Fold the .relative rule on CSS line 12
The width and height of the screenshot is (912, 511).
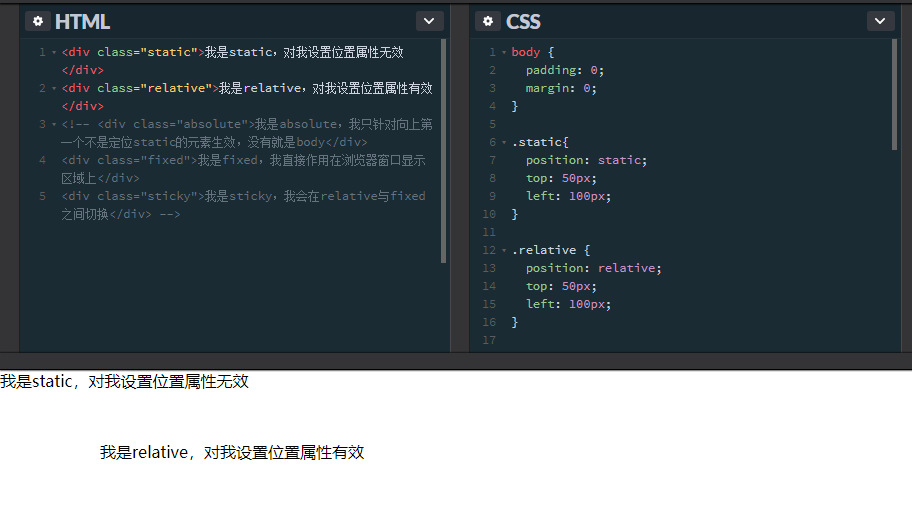pyautogui.click(x=504, y=251)
